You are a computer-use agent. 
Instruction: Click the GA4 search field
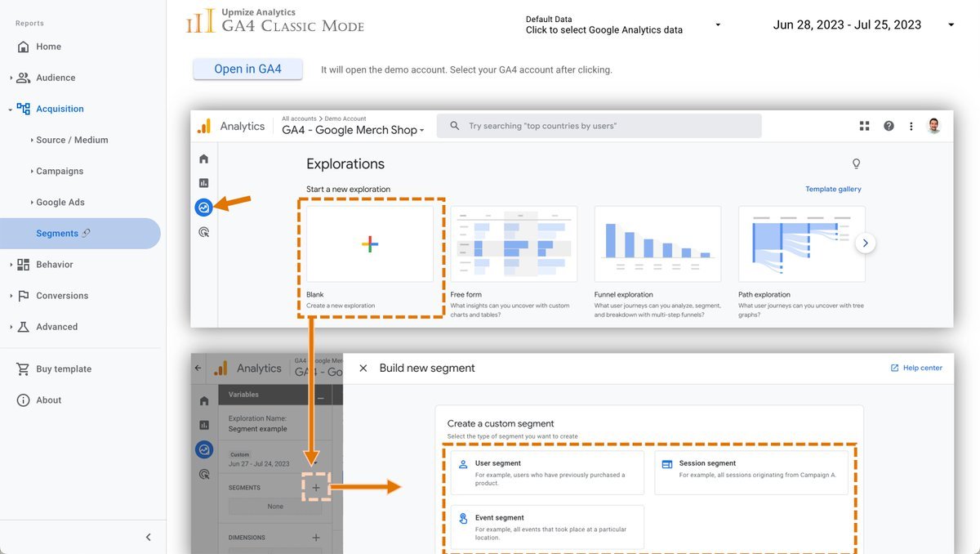(599, 126)
